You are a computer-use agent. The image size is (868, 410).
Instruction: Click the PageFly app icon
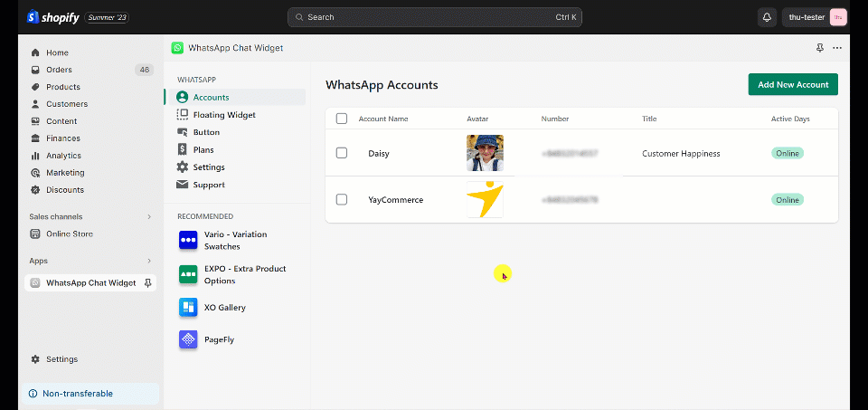[x=188, y=339]
